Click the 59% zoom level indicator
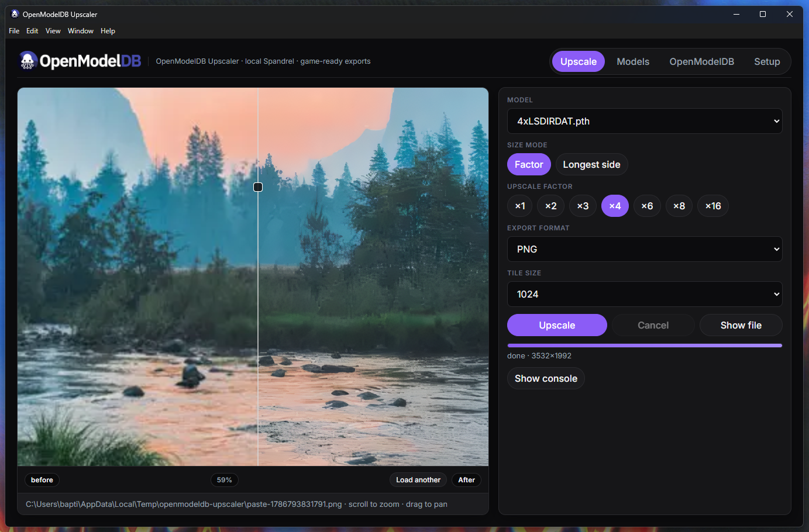Viewport: 809px width, 532px height. [225, 480]
